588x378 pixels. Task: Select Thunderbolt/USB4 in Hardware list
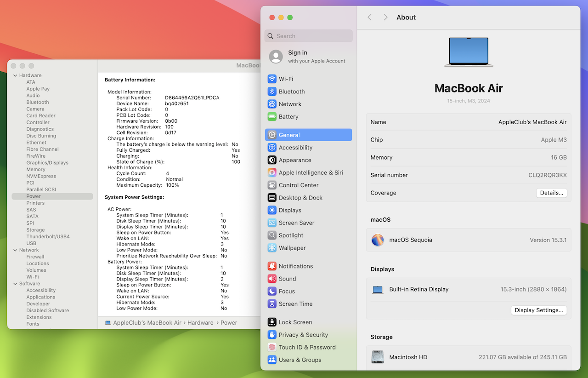pyautogui.click(x=48, y=236)
